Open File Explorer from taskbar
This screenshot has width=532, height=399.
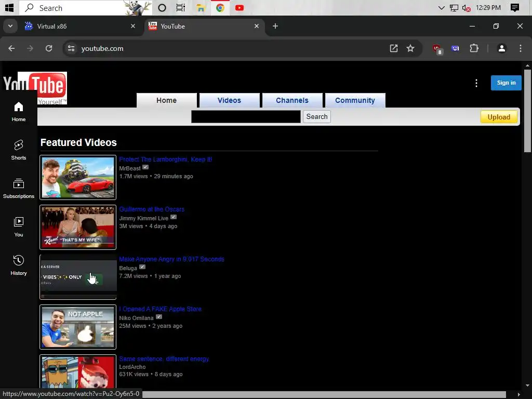coord(201,8)
